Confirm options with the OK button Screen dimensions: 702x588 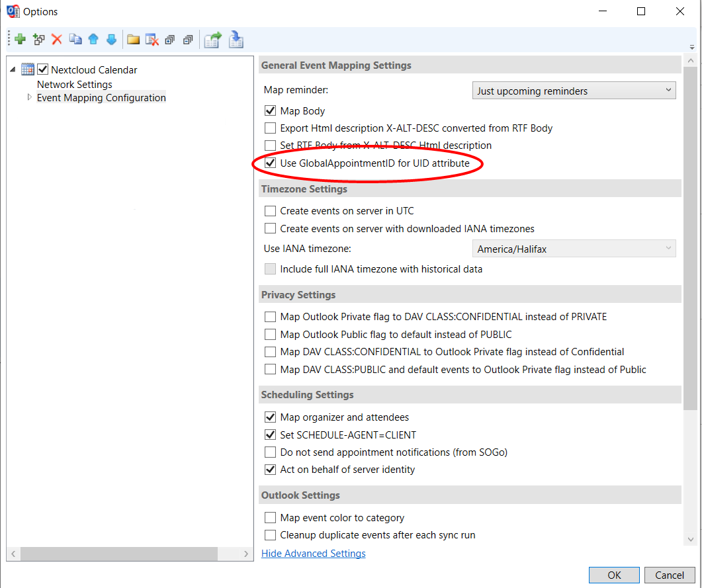point(614,575)
